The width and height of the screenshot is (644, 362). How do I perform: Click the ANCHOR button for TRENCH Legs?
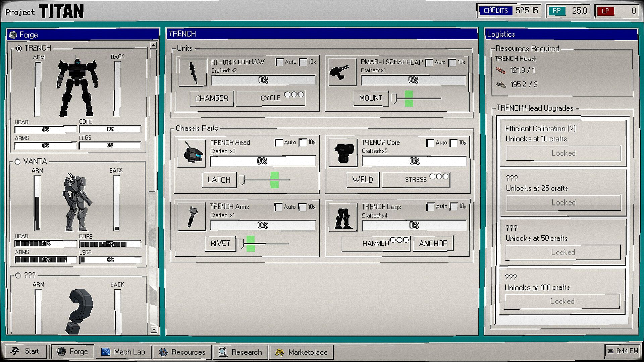click(x=433, y=244)
